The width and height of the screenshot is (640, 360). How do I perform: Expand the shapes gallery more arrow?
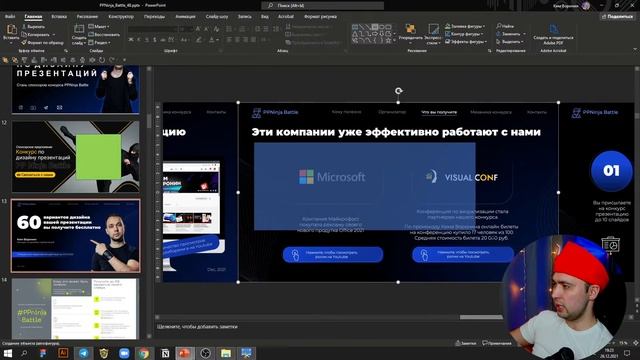394,41
